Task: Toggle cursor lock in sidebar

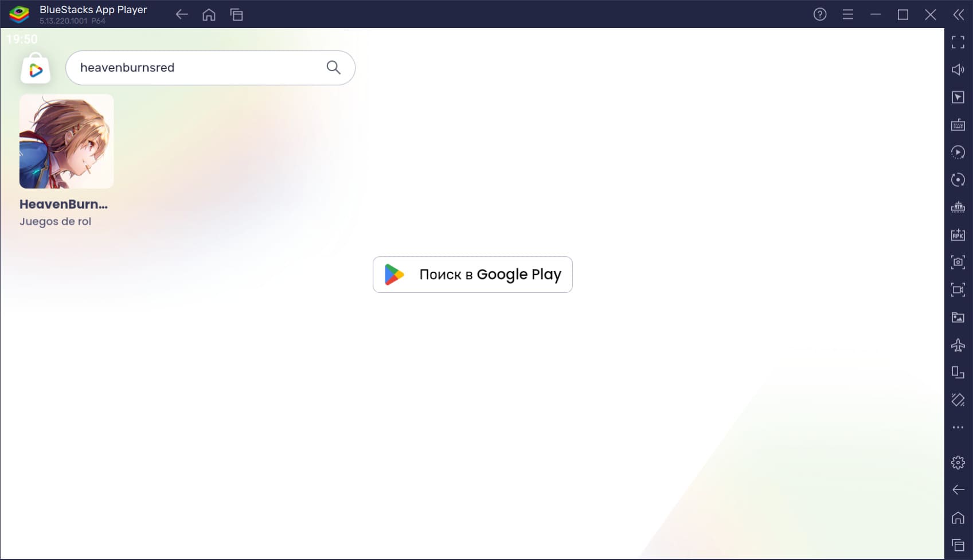Action: click(x=958, y=97)
